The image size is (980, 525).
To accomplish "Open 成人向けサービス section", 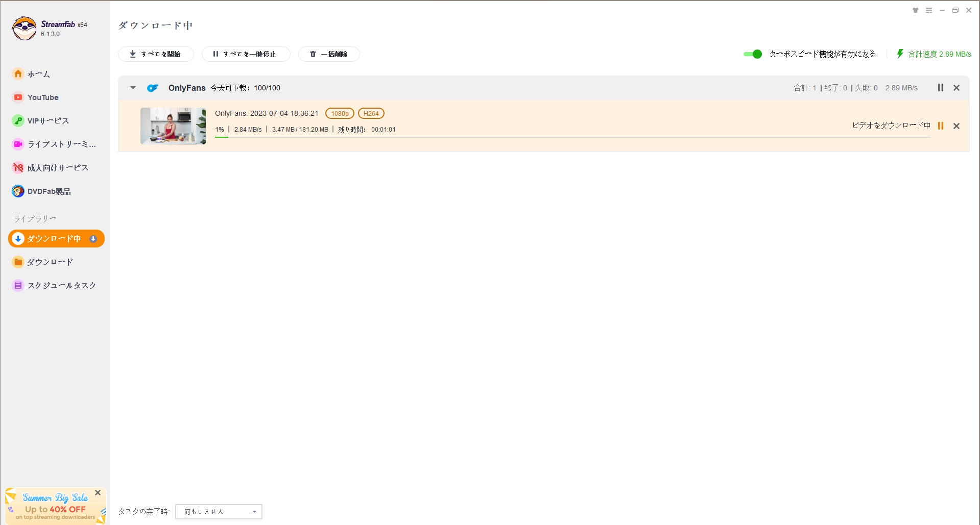I will click(x=58, y=168).
